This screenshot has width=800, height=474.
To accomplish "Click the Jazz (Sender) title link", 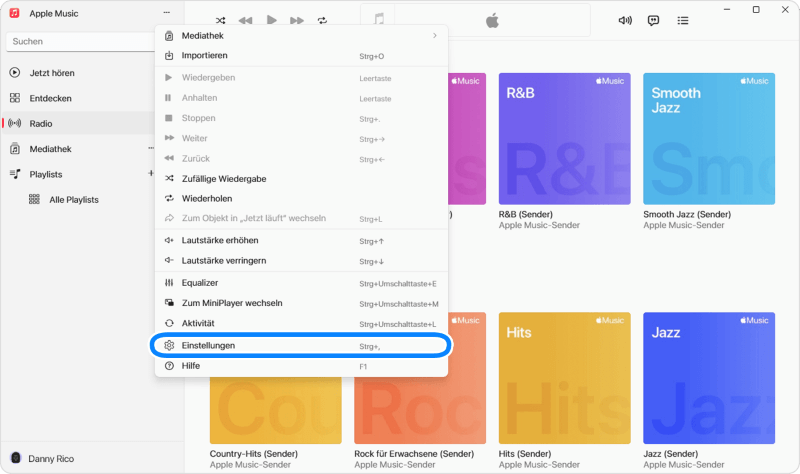I will pyautogui.click(x=670, y=454).
